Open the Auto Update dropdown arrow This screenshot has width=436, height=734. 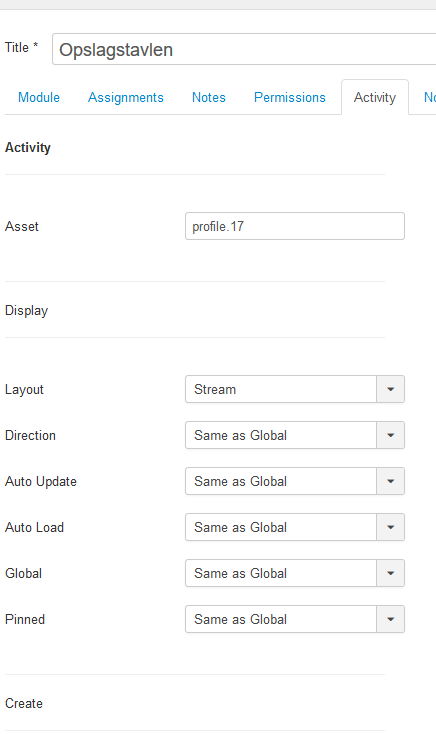[x=391, y=481]
